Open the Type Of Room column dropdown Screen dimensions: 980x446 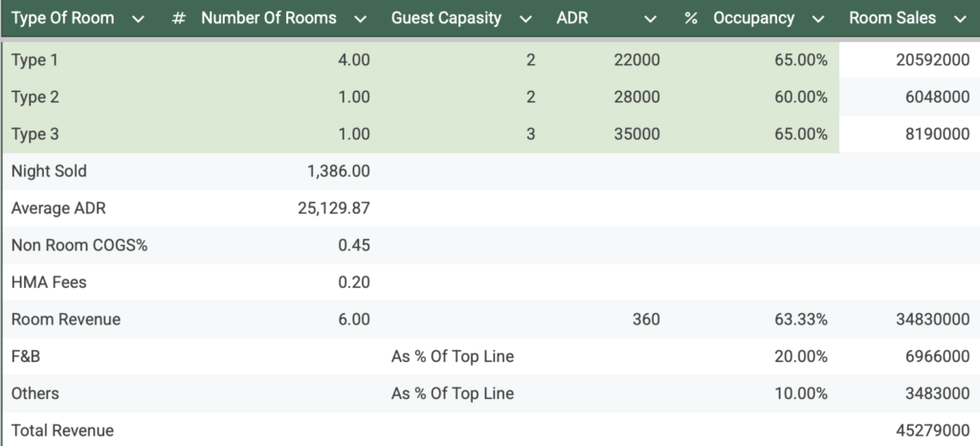(x=139, y=19)
